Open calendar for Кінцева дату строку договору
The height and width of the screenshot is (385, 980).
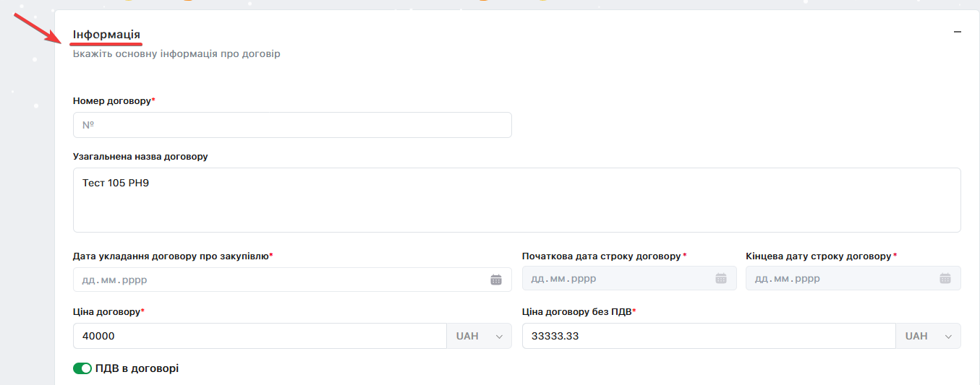point(945,278)
